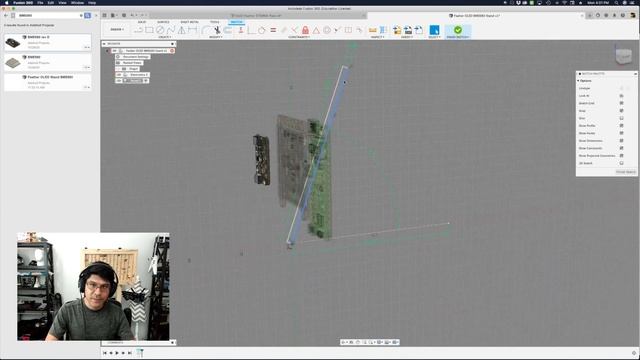
Task: Open the Feather OLED Stand BME680 result
Action: (x=48, y=82)
